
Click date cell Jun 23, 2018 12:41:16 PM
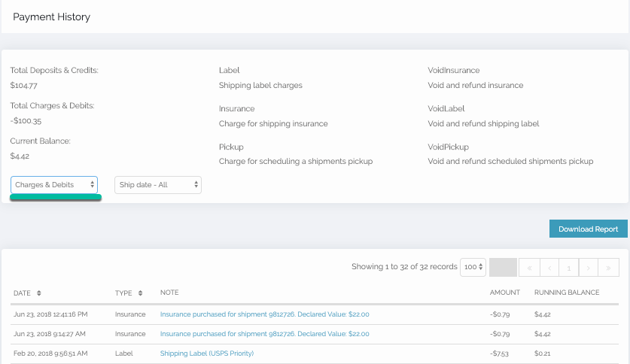click(50, 314)
